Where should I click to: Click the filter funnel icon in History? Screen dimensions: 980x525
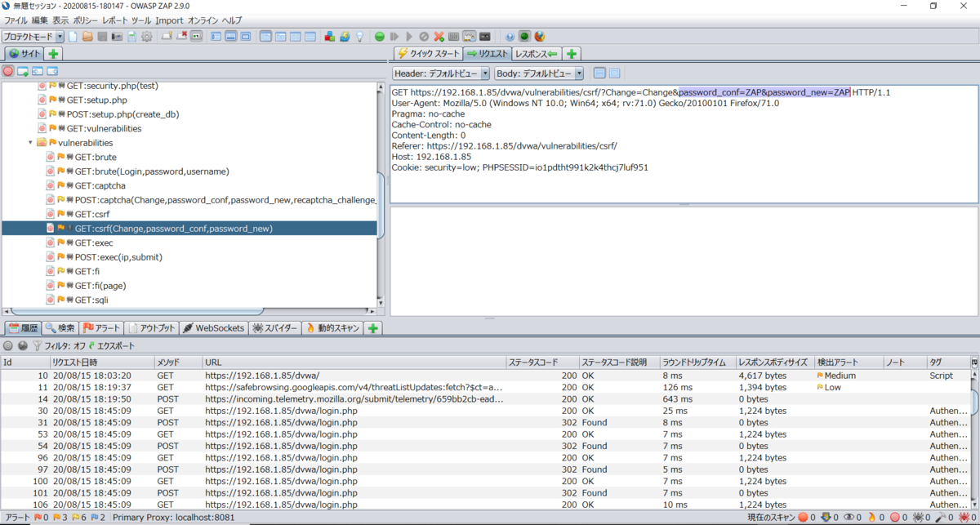[x=37, y=345]
